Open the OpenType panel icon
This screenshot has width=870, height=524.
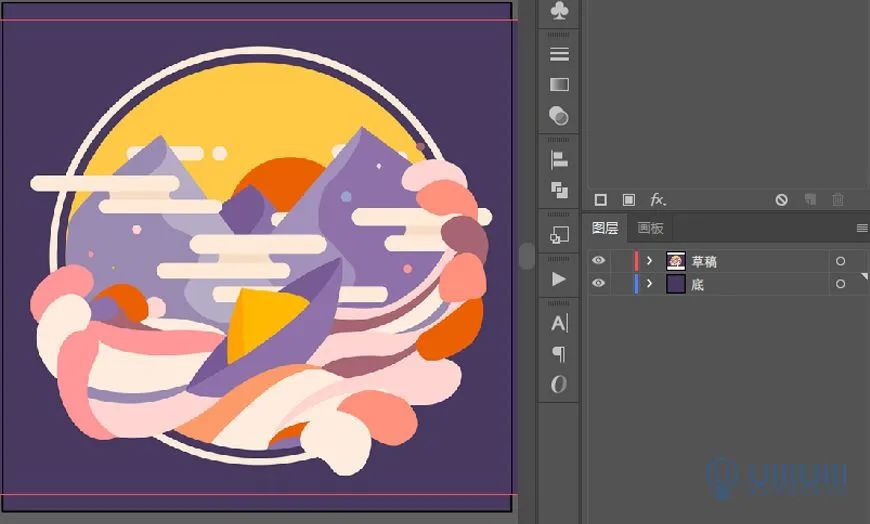pyautogui.click(x=559, y=385)
